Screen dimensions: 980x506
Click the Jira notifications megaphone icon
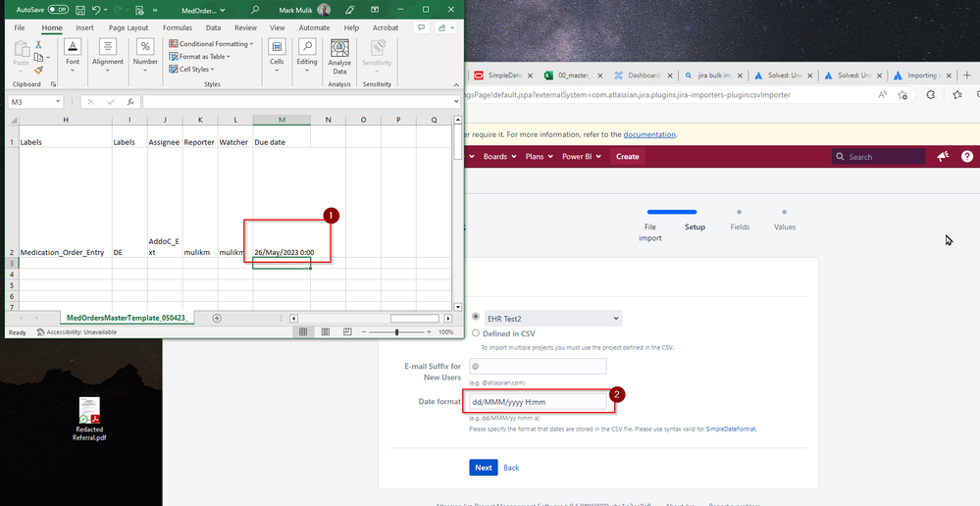click(x=943, y=157)
